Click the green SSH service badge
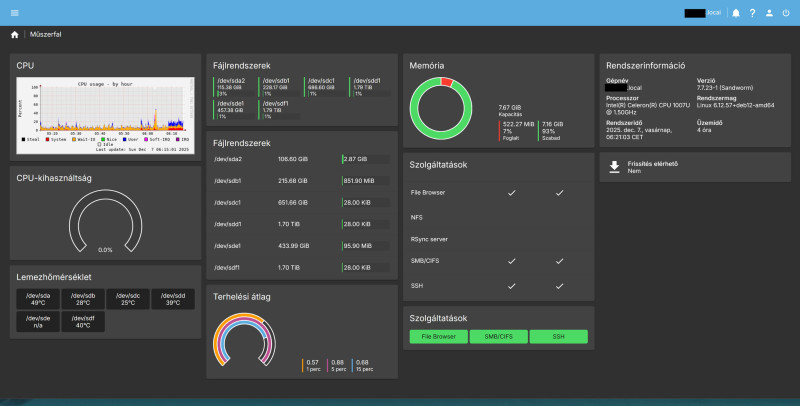The height and width of the screenshot is (406, 800). click(x=559, y=337)
